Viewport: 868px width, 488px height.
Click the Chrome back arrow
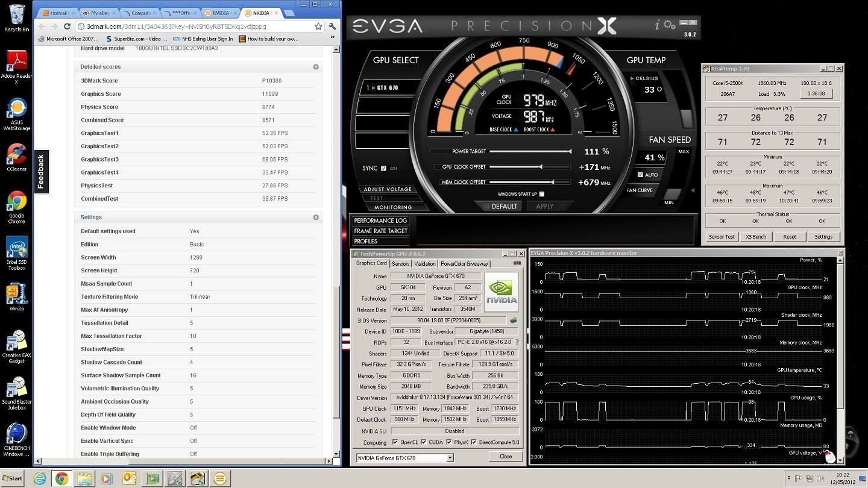point(42,27)
